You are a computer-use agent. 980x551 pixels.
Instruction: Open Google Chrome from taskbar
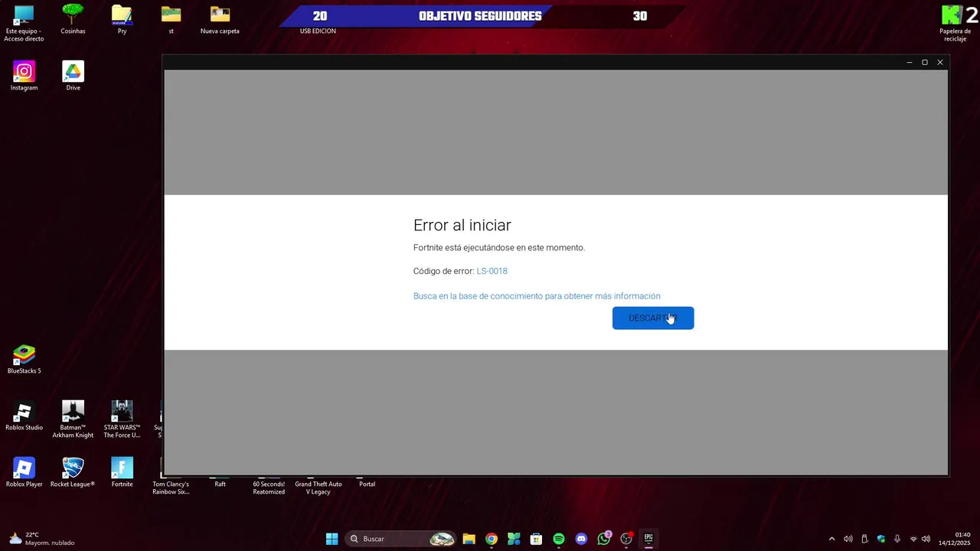pyautogui.click(x=492, y=539)
